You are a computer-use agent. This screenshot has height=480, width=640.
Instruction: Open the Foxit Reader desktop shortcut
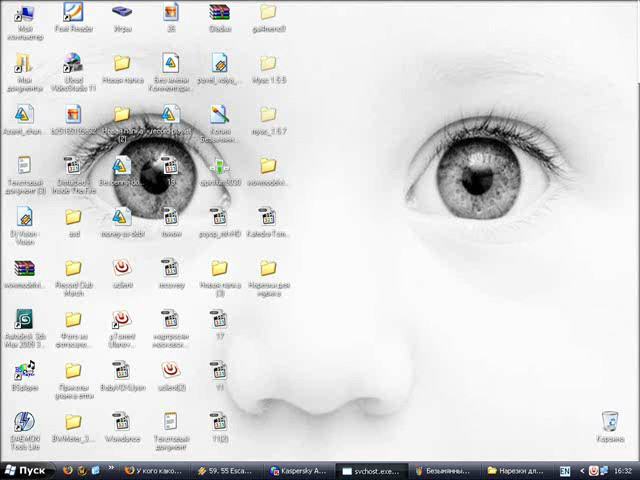tap(73, 14)
